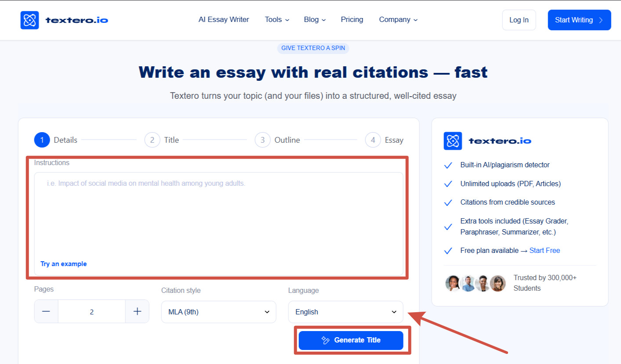This screenshot has width=621, height=364.
Task: Go to the Pricing page
Action: 352,20
